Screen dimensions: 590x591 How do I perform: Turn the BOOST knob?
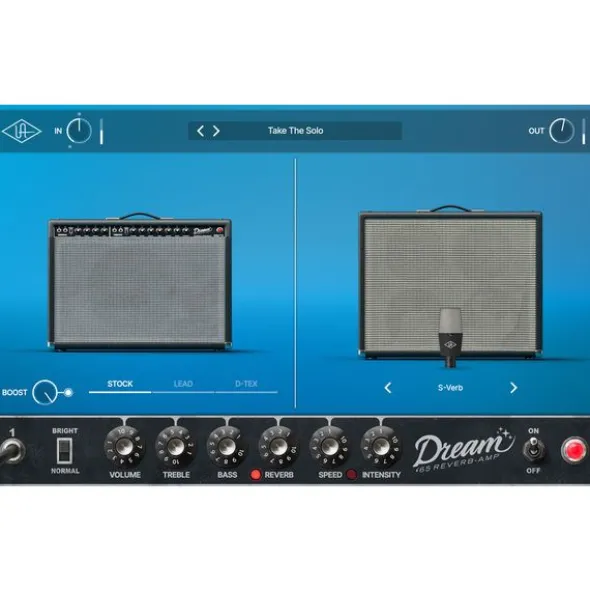[x=44, y=392]
